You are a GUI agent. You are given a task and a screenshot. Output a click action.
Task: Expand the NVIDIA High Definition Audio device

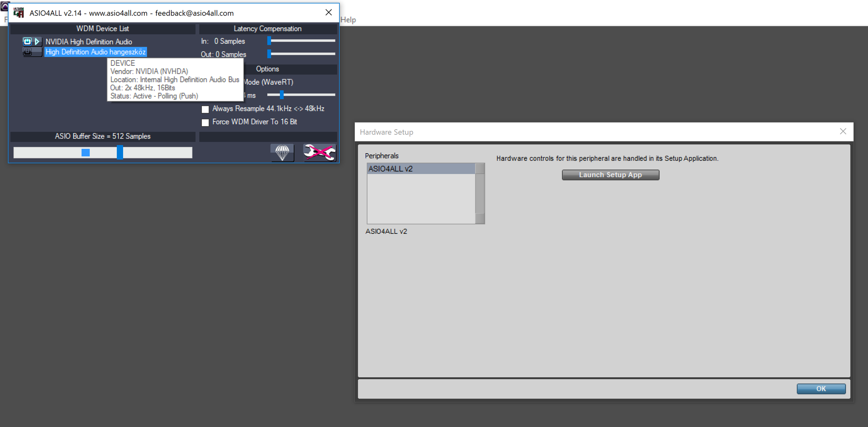[x=37, y=41]
